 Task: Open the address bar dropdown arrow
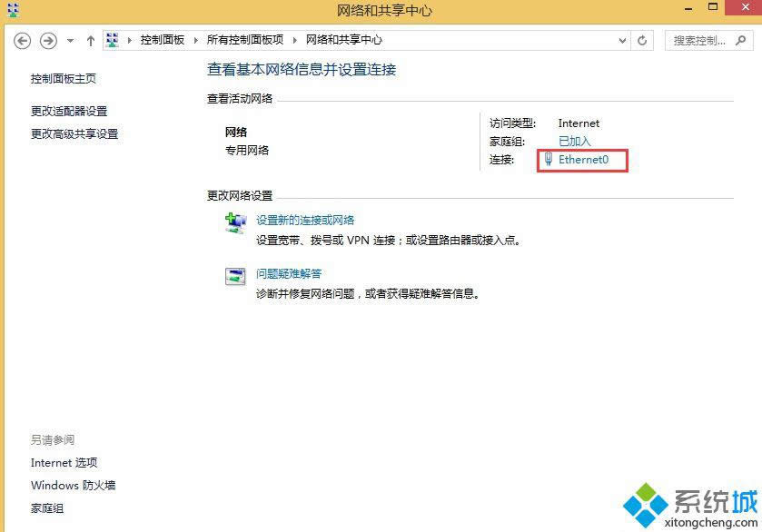pos(620,40)
